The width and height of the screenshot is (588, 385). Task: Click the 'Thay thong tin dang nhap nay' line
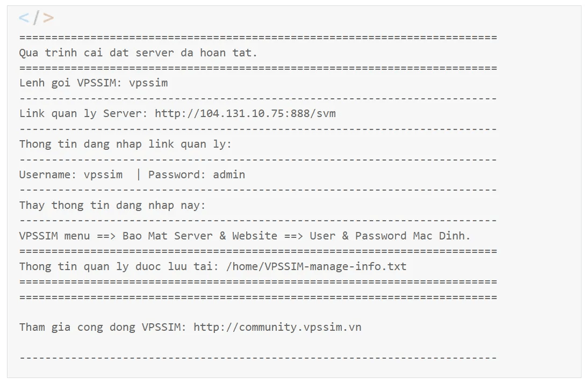pos(112,205)
